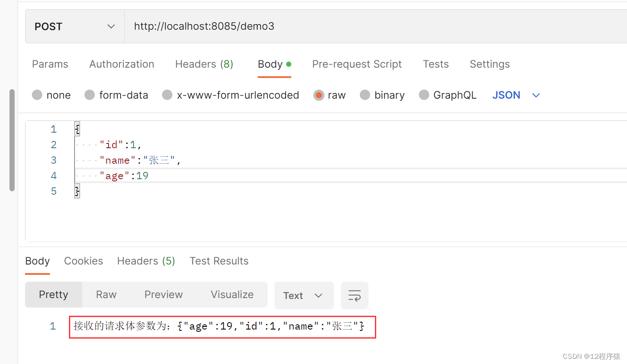The width and height of the screenshot is (627, 364).
Task: Click line number 1 in request editor
Action: [x=53, y=129]
